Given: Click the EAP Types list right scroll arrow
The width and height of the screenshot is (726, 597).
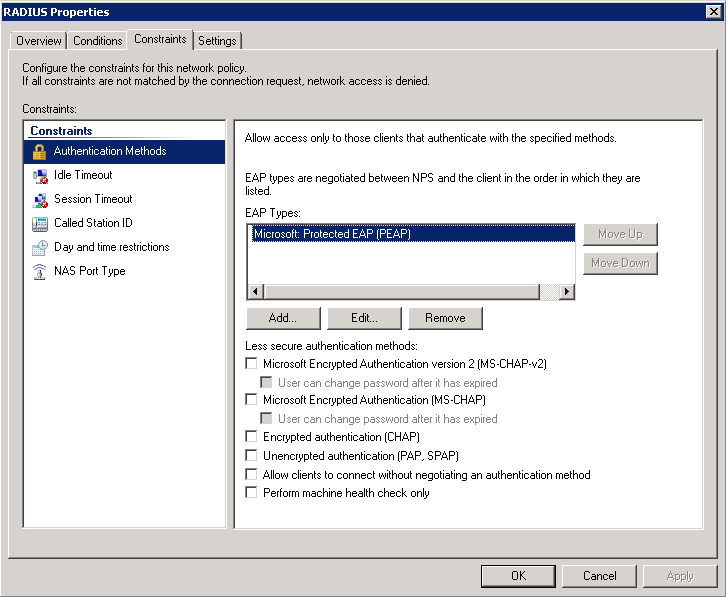Looking at the screenshot, I should (567, 291).
